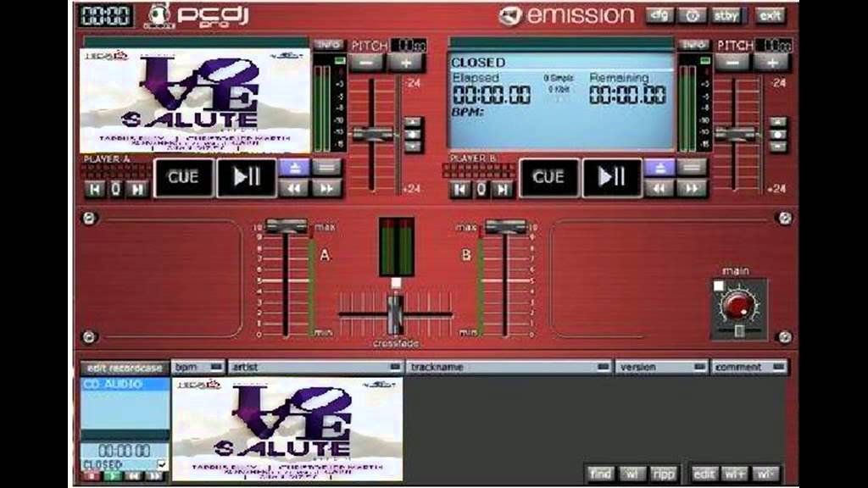The width and height of the screenshot is (868, 488).
Task: Click channel A volume fader handle
Action: (287, 225)
